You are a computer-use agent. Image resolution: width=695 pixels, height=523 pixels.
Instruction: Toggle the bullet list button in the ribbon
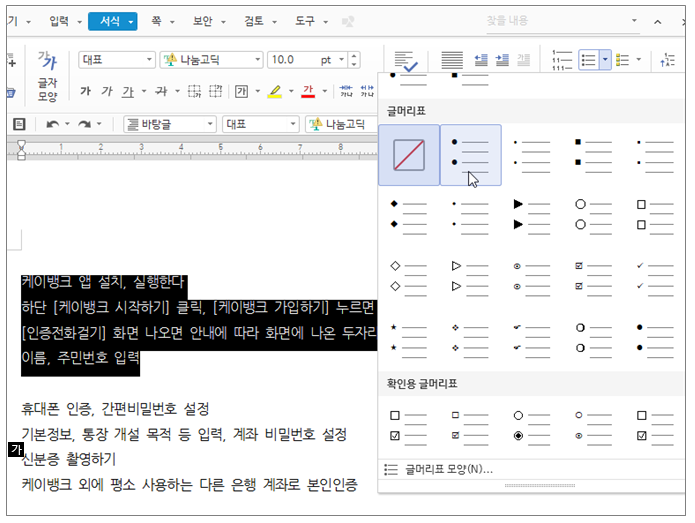[x=589, y=60]
